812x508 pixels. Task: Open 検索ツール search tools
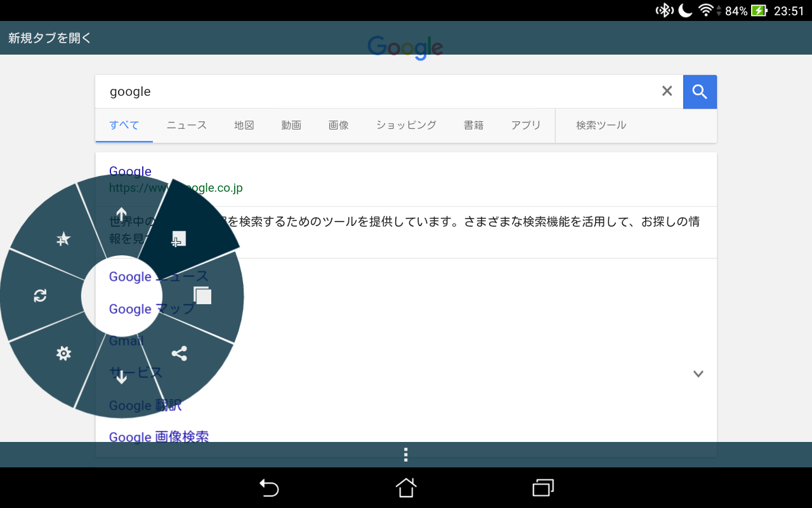tap(601, 125)
